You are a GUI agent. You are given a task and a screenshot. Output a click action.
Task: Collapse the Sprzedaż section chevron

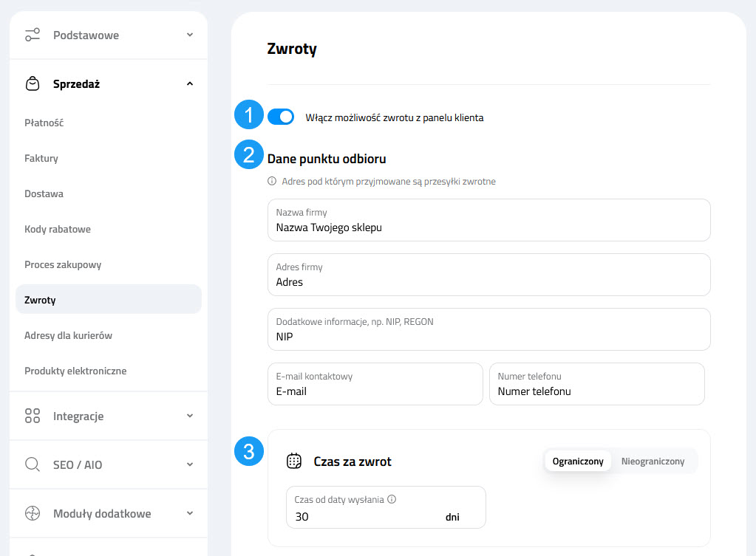[x=190, y=84]
